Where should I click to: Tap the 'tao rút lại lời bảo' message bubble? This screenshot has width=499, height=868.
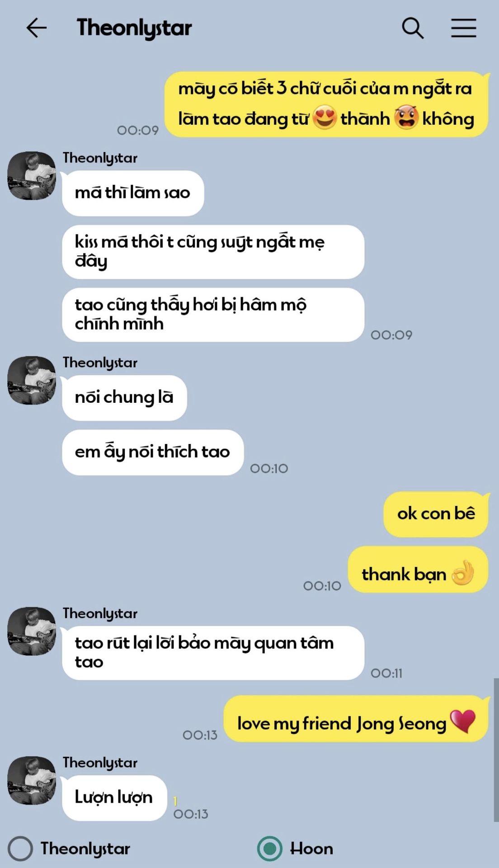213,652
